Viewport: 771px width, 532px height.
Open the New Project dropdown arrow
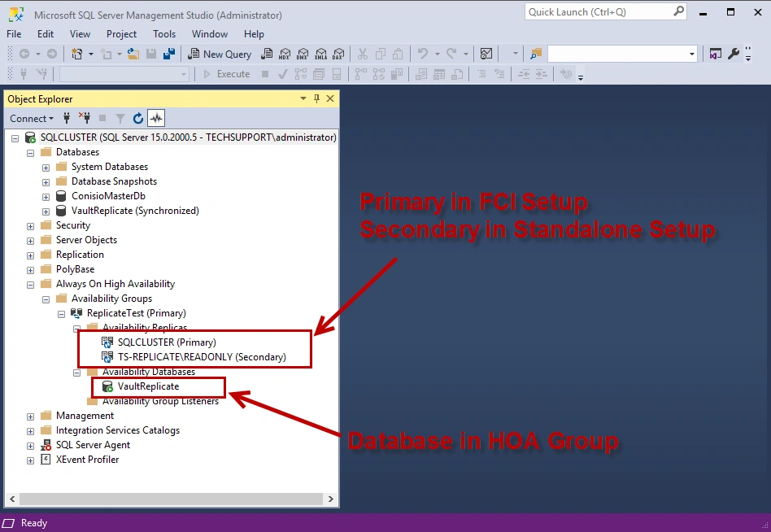(x=90, y=54)
